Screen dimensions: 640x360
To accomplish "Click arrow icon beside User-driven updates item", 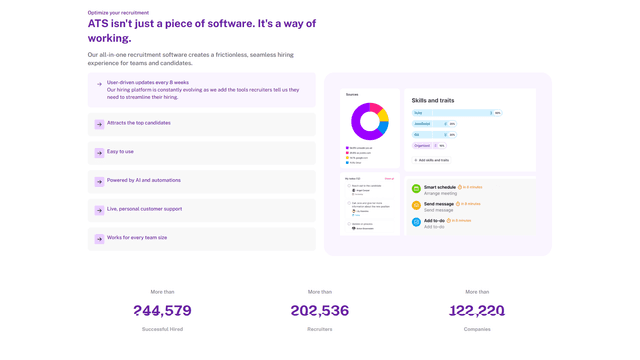I will (99, 84).
